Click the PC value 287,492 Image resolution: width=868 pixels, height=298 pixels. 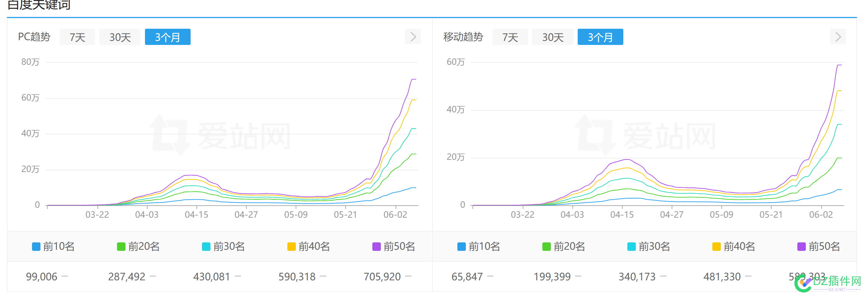click(x=127, y=277)
